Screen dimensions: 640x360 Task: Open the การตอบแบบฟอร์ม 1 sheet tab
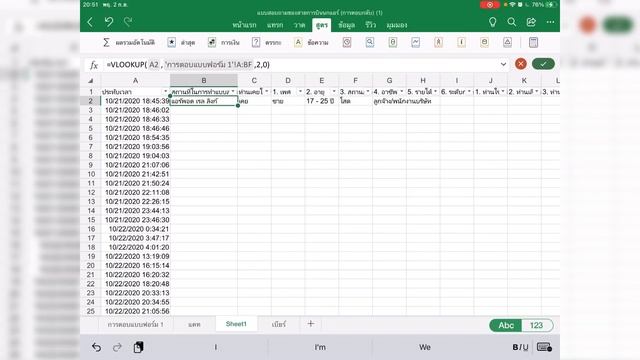point(136,324)
